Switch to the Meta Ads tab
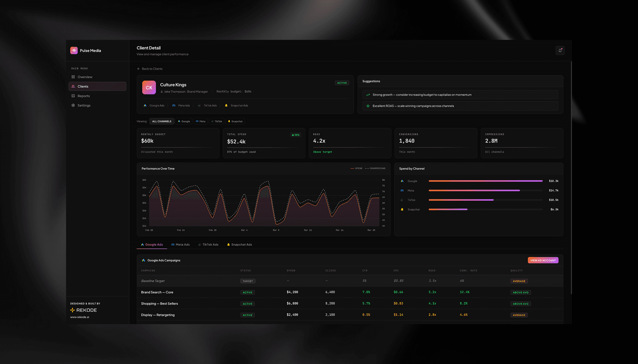The height and width of the screenshot is (364, 638). pyautogui.click(x=181, y=245)
